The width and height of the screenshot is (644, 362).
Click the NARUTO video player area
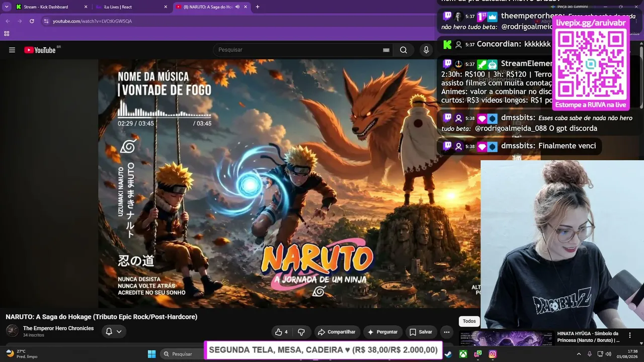289,184
